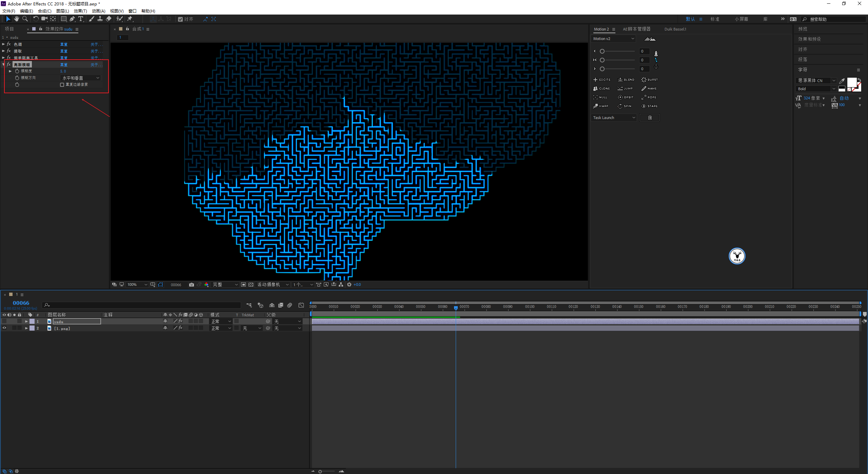Select the Clone Stamp tool
This screenshot has width=868, height=474.
100,19
